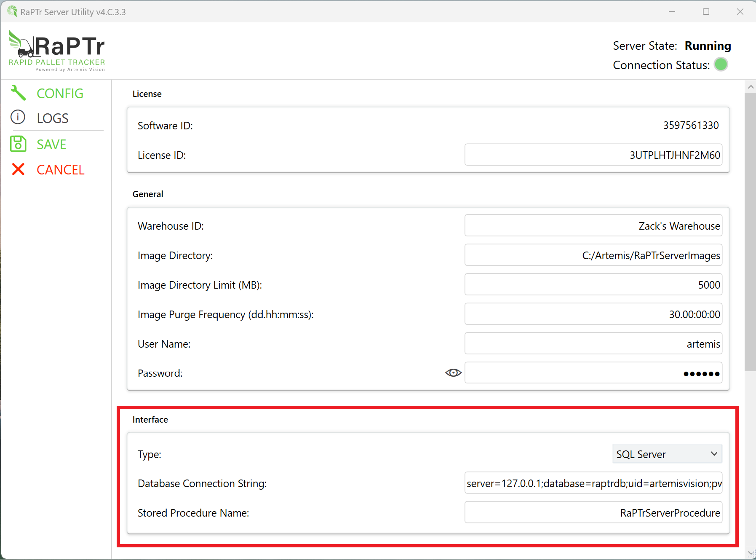Switch to the LOGS view
Screen dimensions: 756x560
53,118
